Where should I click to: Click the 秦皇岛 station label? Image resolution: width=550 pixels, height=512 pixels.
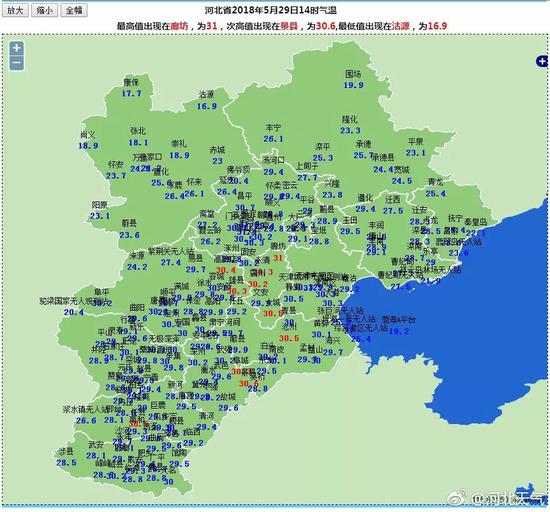(476, 222)
